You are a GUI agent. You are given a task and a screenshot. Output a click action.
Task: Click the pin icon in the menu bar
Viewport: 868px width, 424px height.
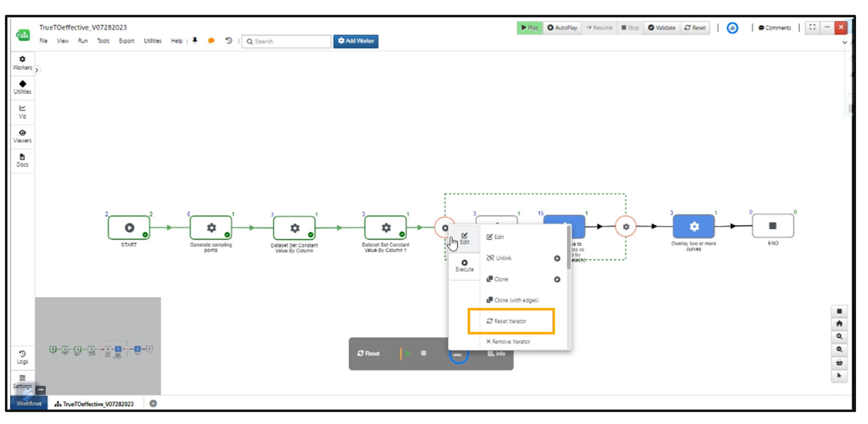coord(195,40)
